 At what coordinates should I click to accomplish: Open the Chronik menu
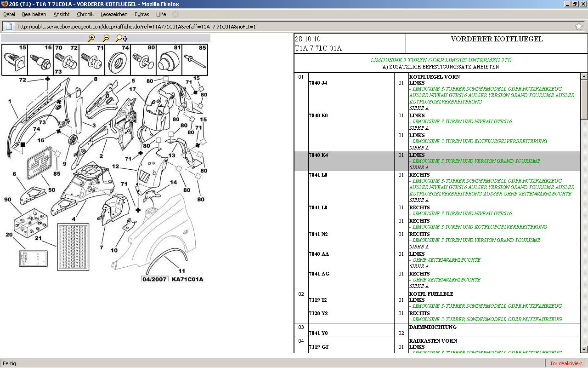(85, 14)
